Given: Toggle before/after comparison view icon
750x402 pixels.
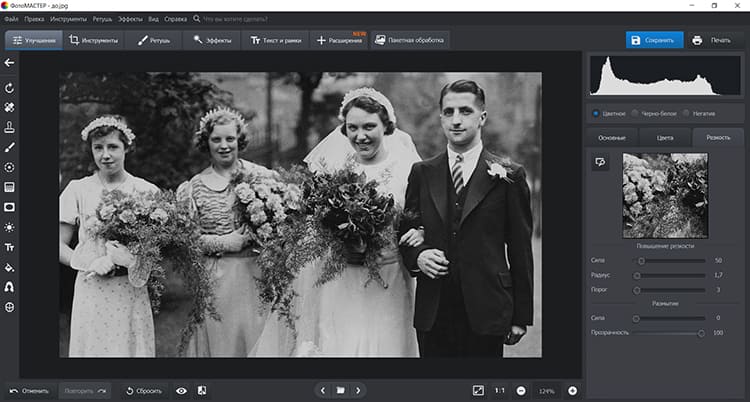Looking at the screenshot, I should coord(202,390).
